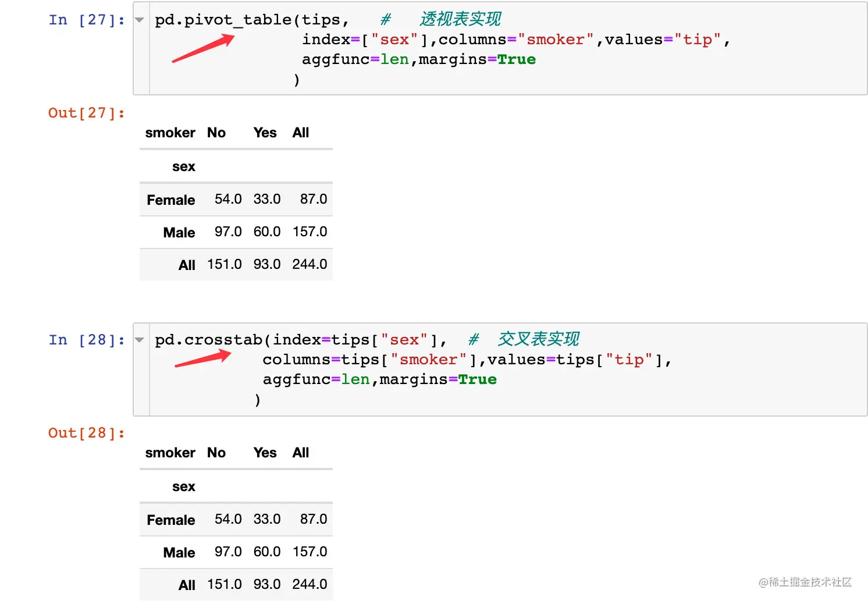Click value 54.0 in Out[27] table
The height and width of the screenshot is (604, 868).
(228, 199)
